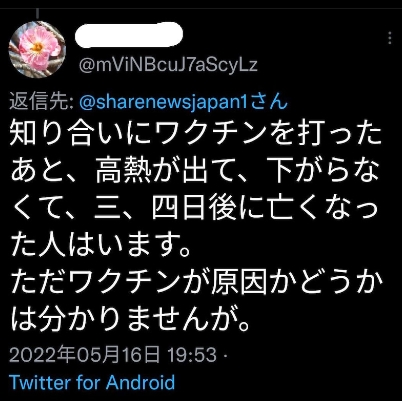Select the thread connector line above the avatar
This screenshot has height=401, width=402.
click(37, 13)
